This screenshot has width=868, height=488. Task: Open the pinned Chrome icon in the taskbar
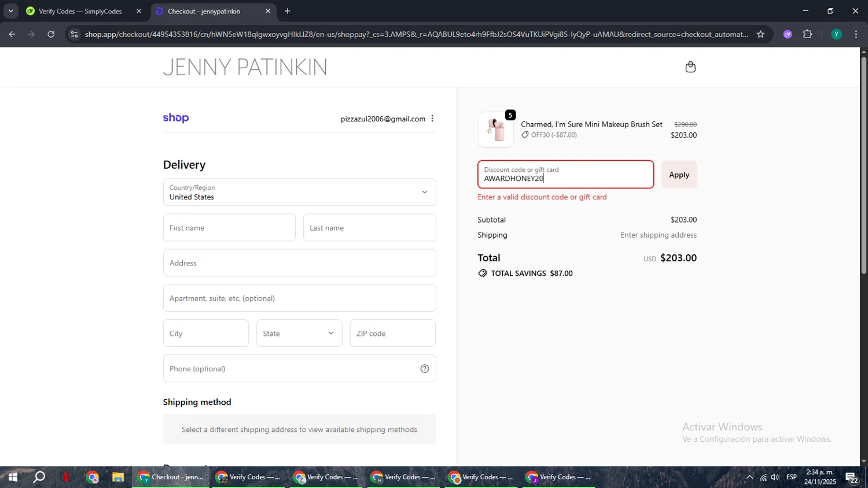click(93, 478)
